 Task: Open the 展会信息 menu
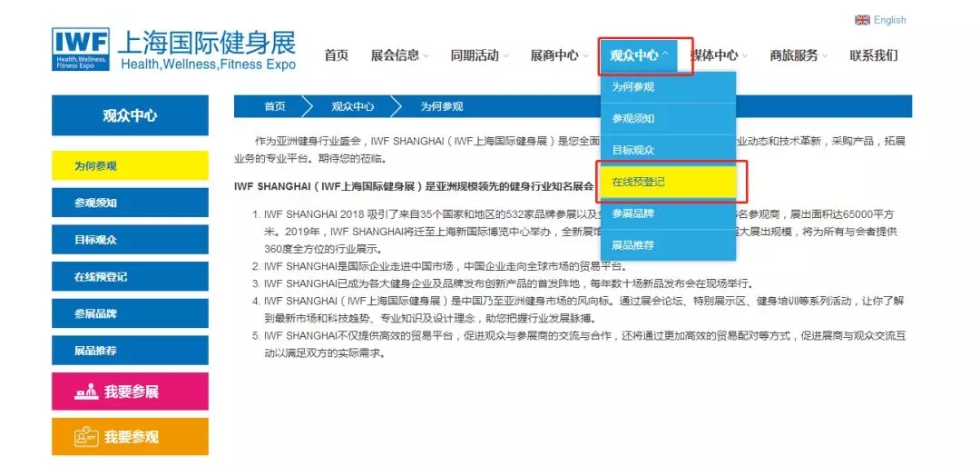(x=395, y=55)
